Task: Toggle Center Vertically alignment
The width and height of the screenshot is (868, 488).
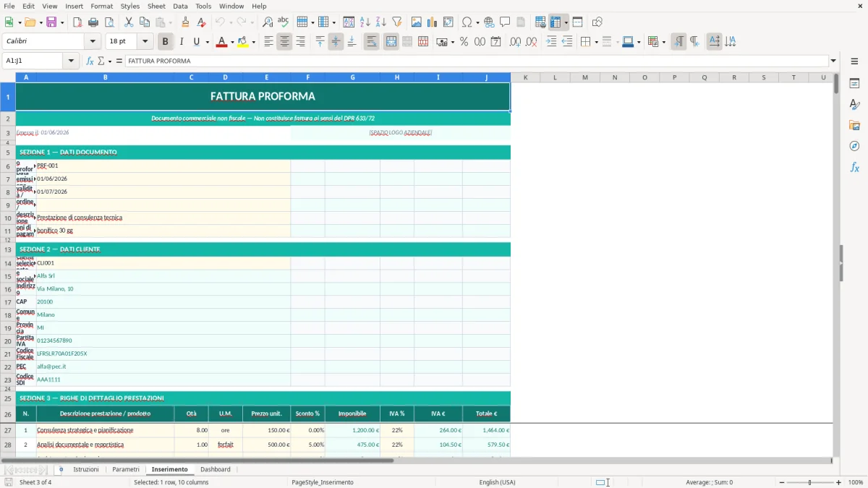Action: (336, 42)
